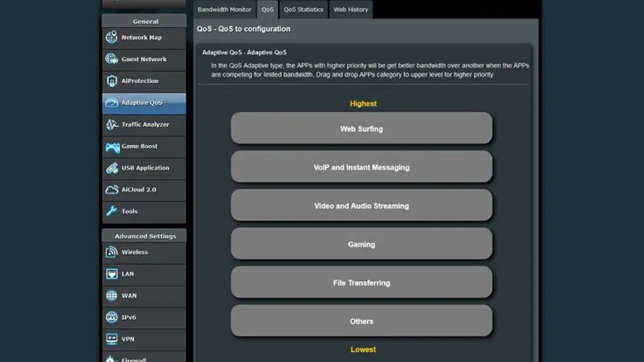Open the Web History tab
This screenshot has width=644, height=362.
(x=351, y=9)
